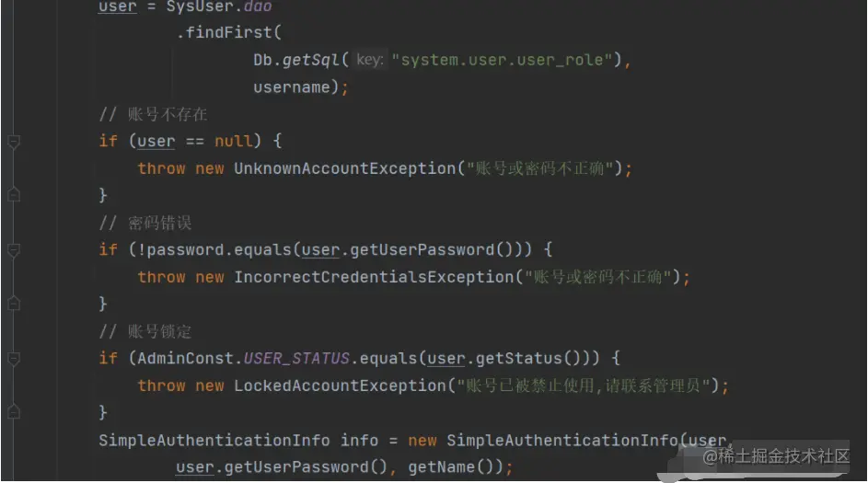The width and height of the screenshot is (868, 483).
Task: Click fold-end marker below IncorrectCredentialsException throw
Action: pyautogui.click(x=14, y=304)
